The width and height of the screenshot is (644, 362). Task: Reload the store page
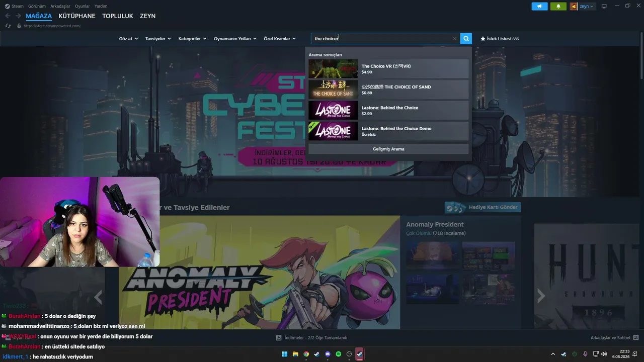click(8, 26)
